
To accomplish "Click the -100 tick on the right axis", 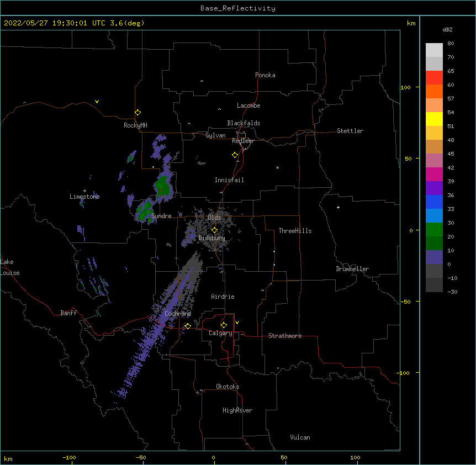I will click(x=403, y=373).
